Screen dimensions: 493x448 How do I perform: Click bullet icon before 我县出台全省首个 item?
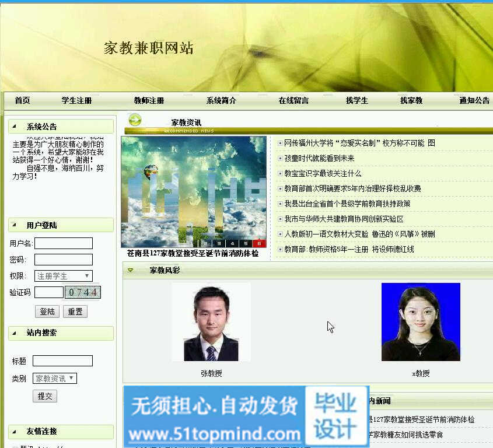[280, 204]
